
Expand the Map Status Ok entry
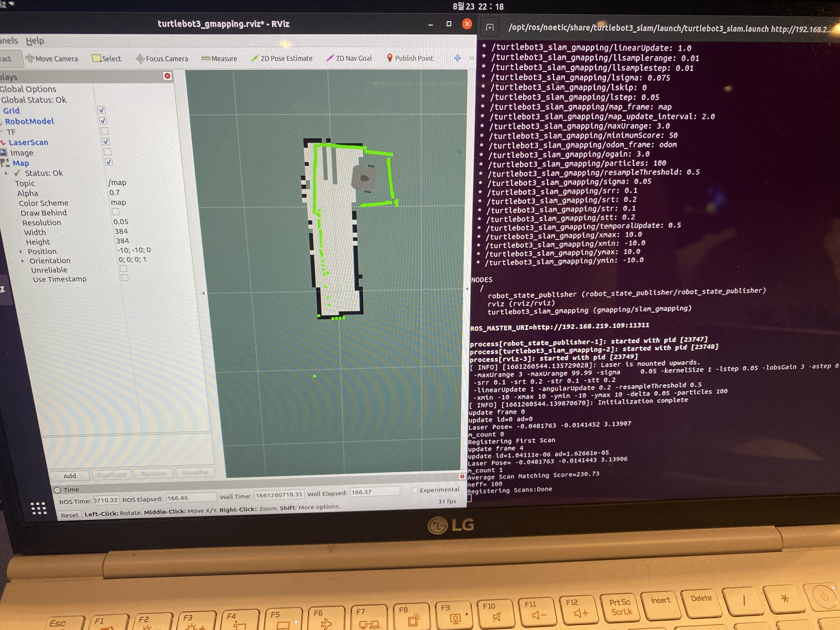(x=6, y=173)
